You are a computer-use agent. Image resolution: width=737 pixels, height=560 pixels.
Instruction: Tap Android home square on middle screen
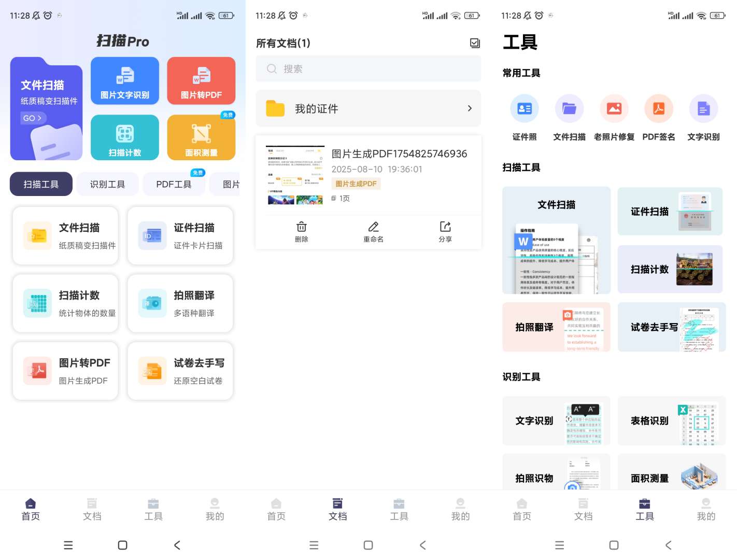pos(368,545)
